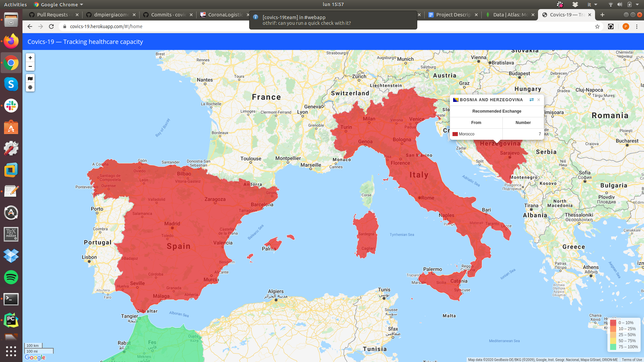Launch Terminal from the dock
The width and height of the screenshot is (644, 362).
pos(11,299)
